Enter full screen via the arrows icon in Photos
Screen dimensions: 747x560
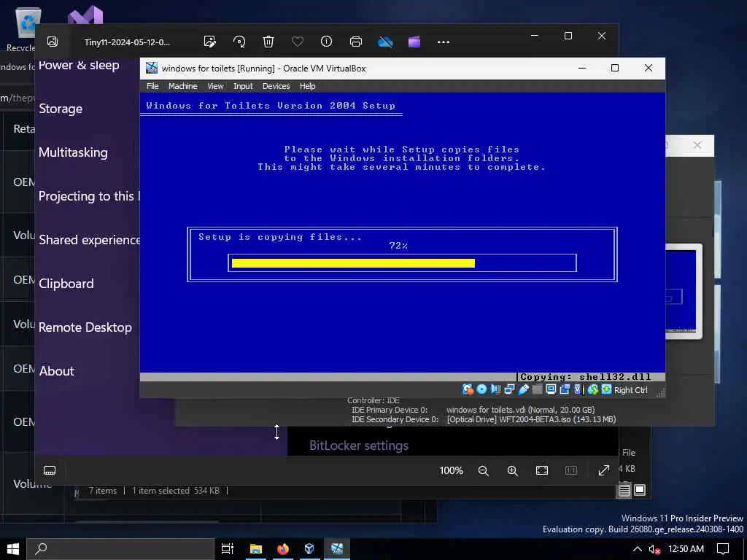pos(604,470)
